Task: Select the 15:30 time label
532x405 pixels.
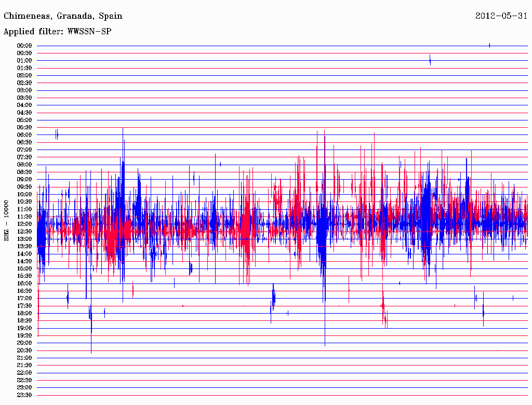Action: click(x=24, y=276)
